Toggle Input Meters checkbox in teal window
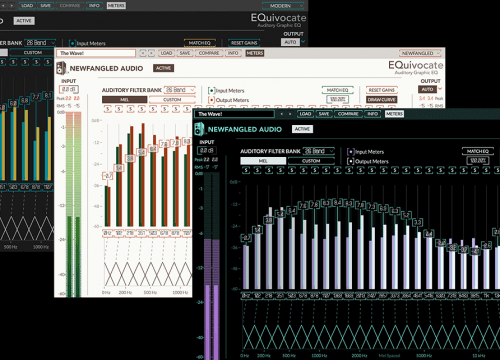This screenshot has width=500, height=360. (350, 152)
